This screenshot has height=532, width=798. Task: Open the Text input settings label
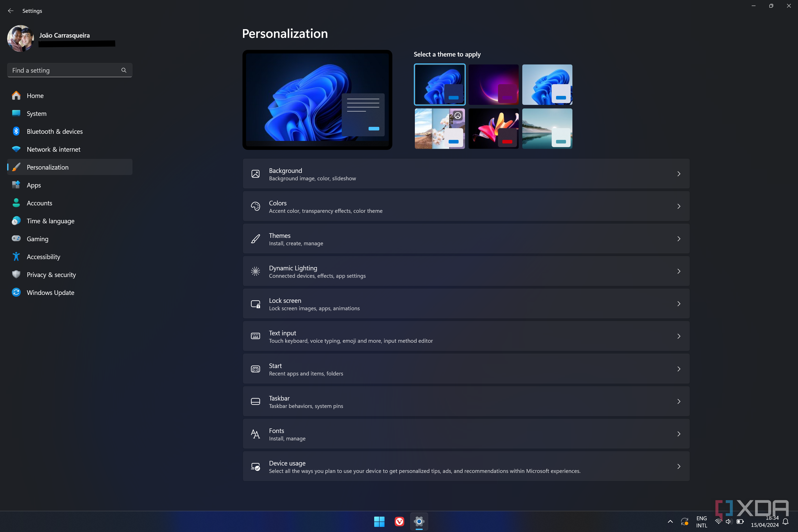click(x=283, y=333)
